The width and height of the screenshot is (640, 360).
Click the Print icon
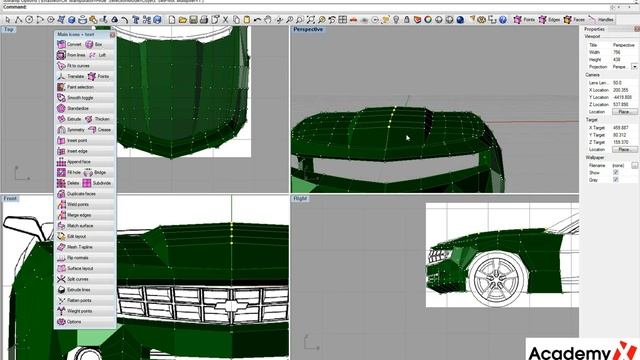tap(204, 19)
